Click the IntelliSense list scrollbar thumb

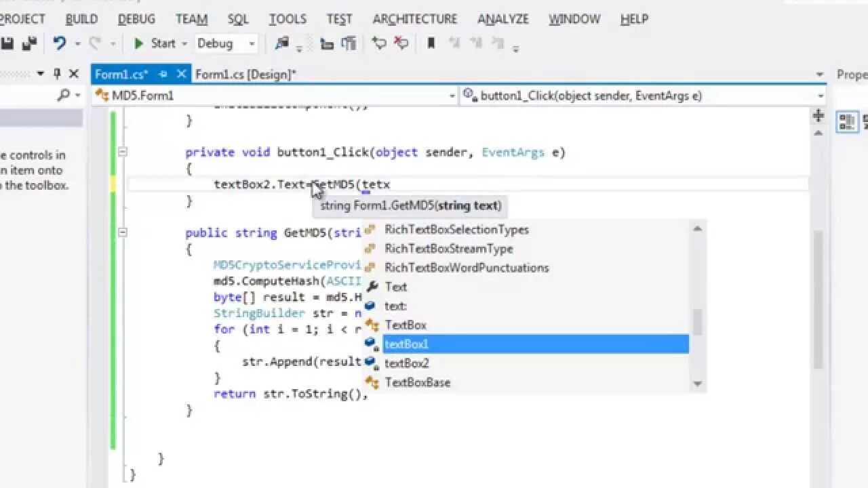(698, 323)
